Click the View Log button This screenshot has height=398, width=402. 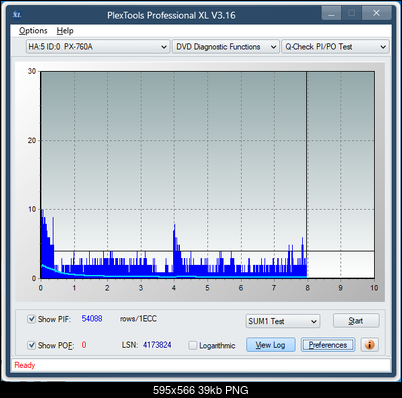(271, 345)
